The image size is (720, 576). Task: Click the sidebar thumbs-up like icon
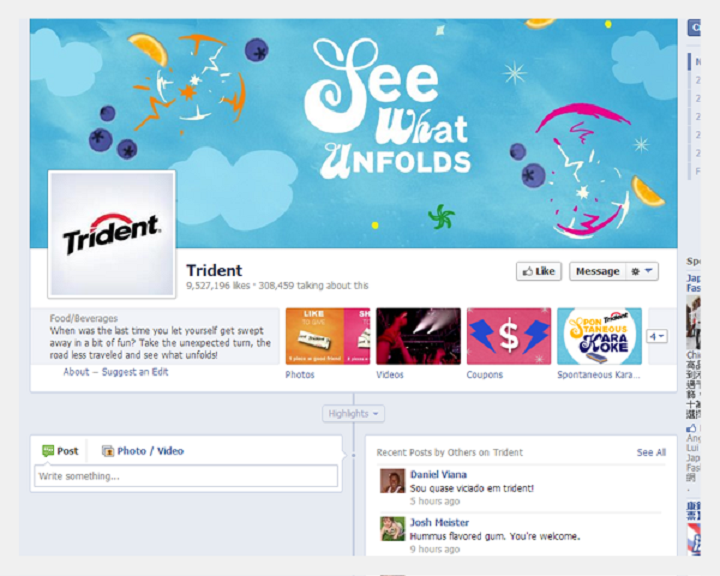(691, 428)
